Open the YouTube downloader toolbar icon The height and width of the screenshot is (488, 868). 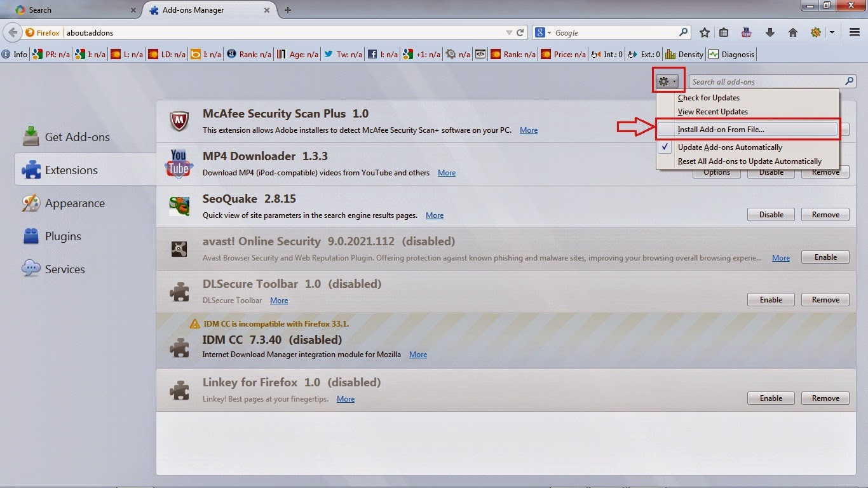point(747,32)
